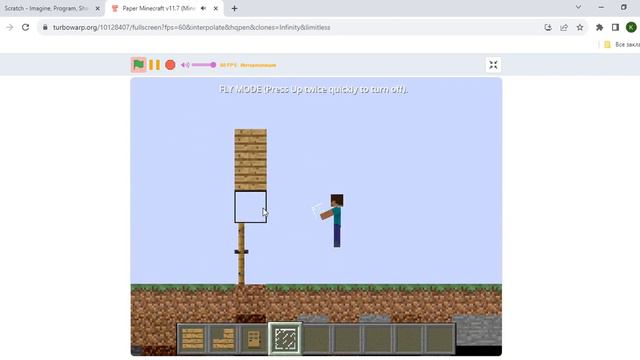This screenshot has width=640, height=360.
Task: Select the glass block hotbar slot
Action: [x=285, y=338]
